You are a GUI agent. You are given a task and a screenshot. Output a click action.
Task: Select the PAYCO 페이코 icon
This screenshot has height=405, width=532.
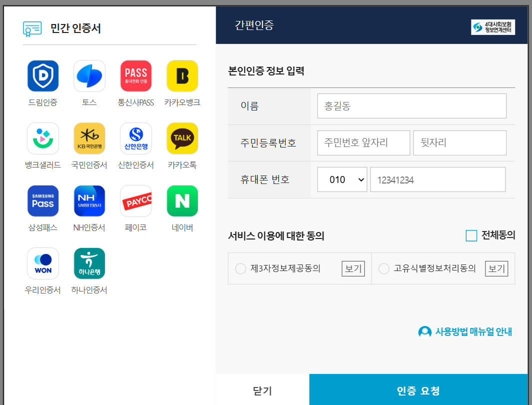pyautogui.click(x=136, y=201)
